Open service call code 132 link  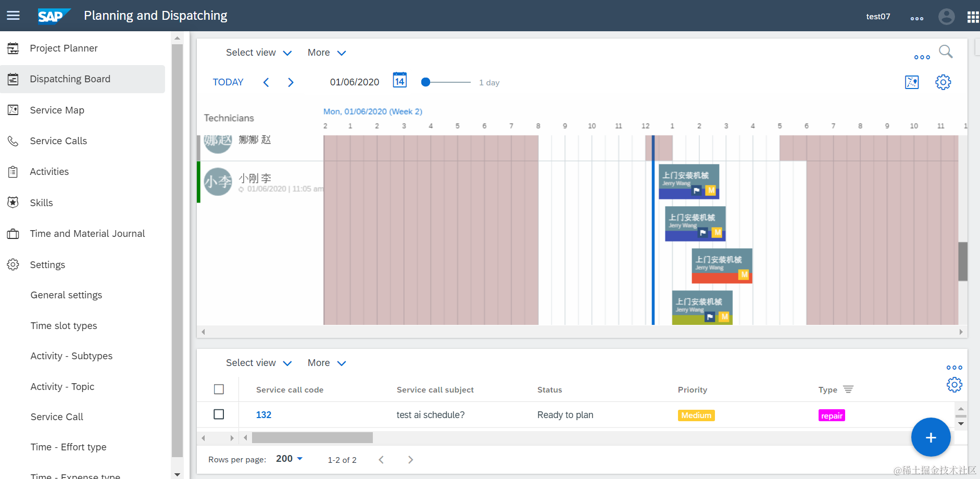pyautogui.click(x=263, y=415)
